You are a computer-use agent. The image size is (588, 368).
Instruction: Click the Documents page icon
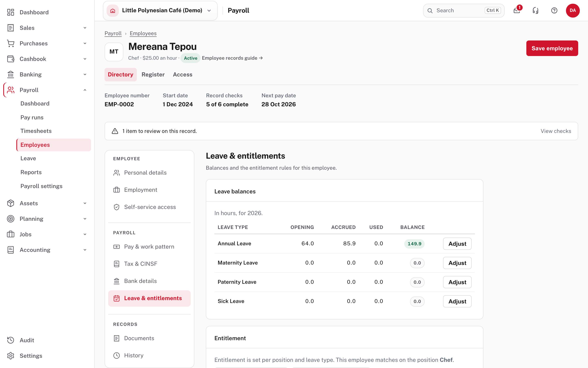tap(117, 338)
